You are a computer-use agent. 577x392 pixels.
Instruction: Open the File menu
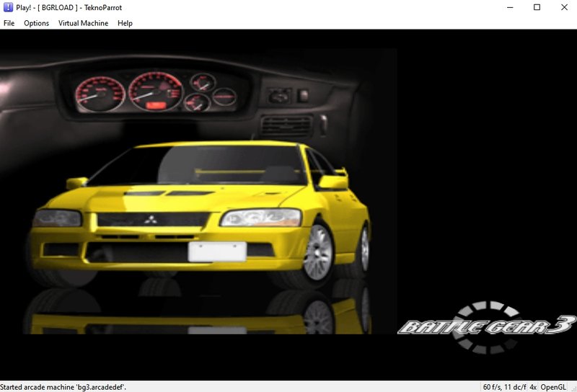[x=9, y=23]
